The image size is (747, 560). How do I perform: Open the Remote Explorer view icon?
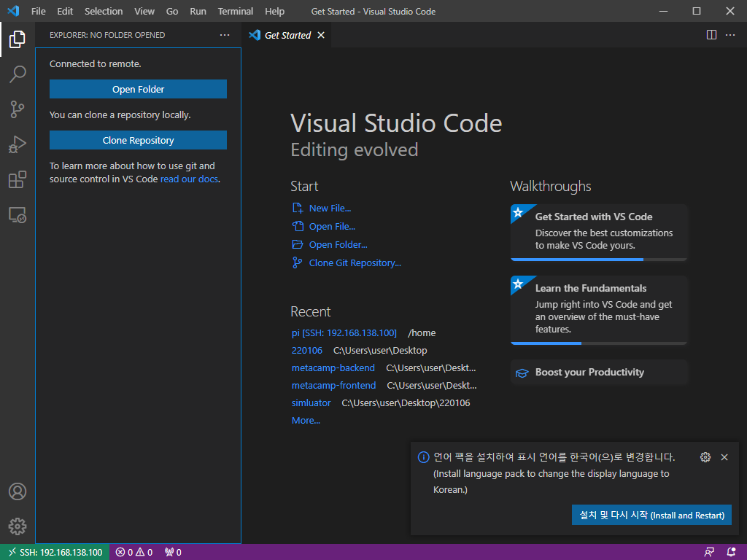(18, 215)
